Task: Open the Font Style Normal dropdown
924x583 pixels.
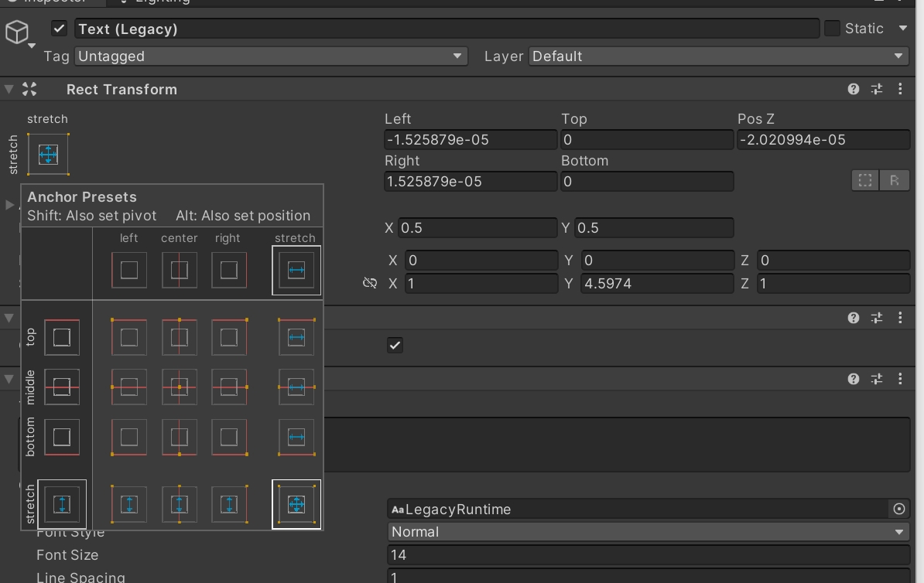Action: click(x=649, y=532)
